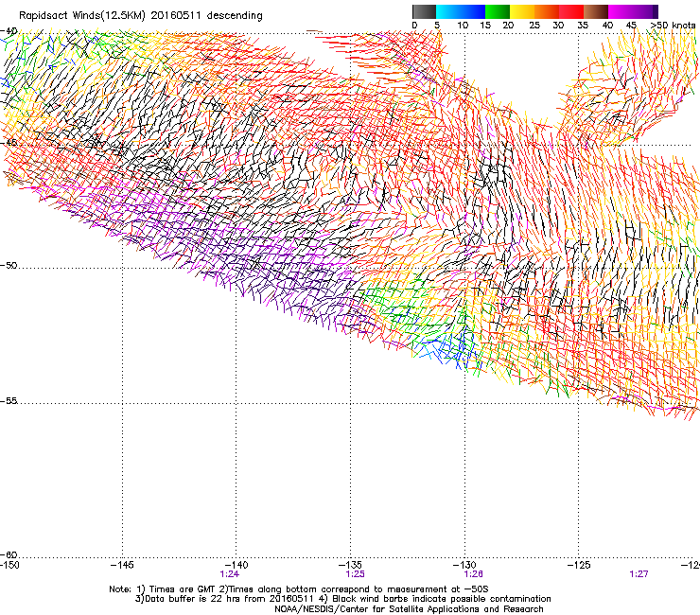Click the '-140' longitude axis label
The image size is (700, 615).
point(236,566)
